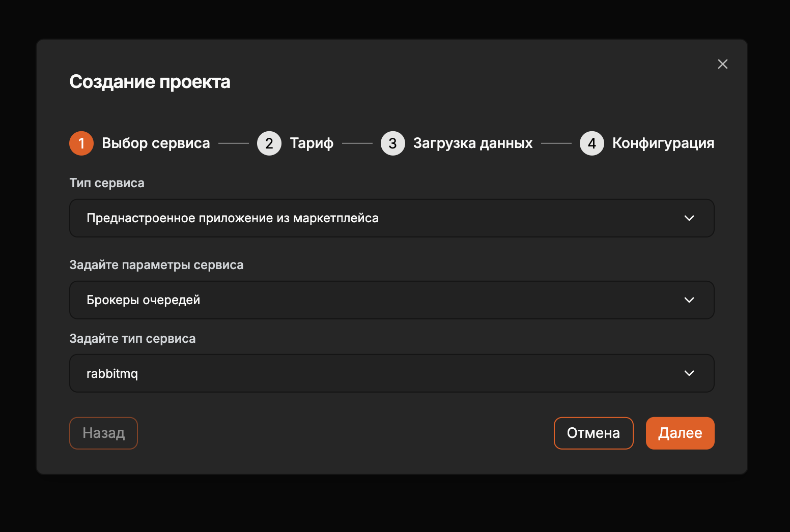Click the step 4 number circle

coord(591,143)
